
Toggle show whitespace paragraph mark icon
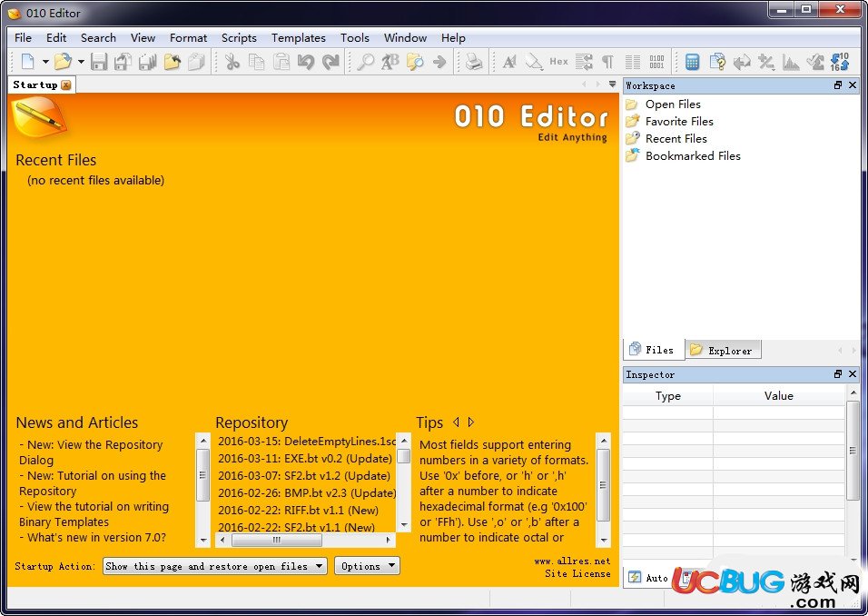607,62
